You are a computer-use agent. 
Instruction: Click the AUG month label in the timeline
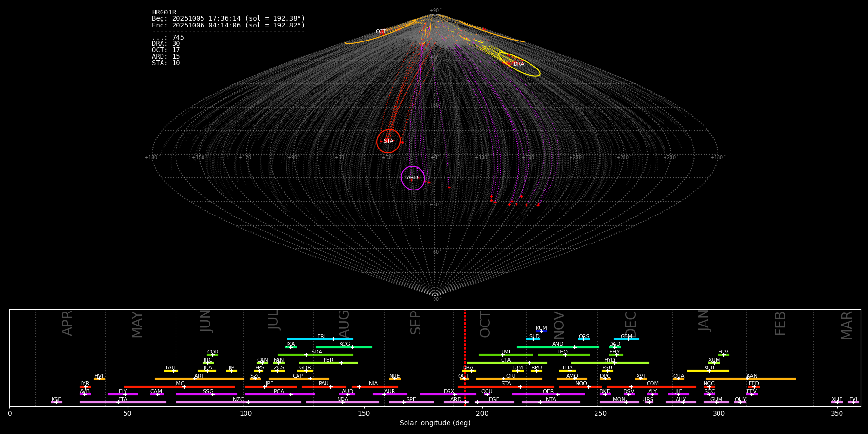[x=344, y=324]
